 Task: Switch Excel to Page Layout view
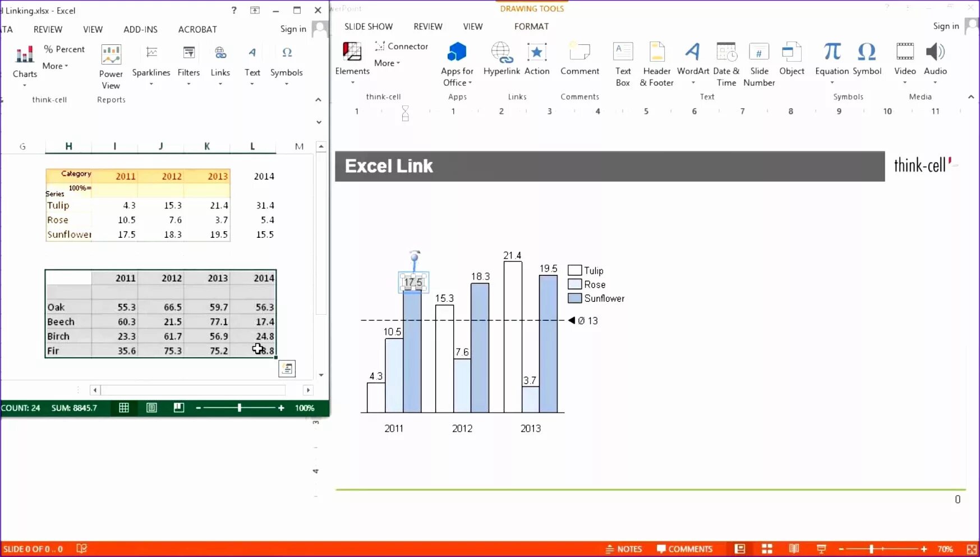[x=151, y=408]
